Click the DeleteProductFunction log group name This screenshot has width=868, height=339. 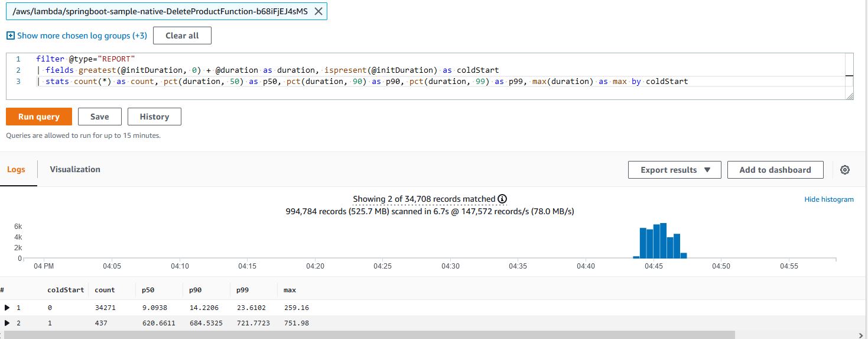pyautogui.click(x=160, y=11)
